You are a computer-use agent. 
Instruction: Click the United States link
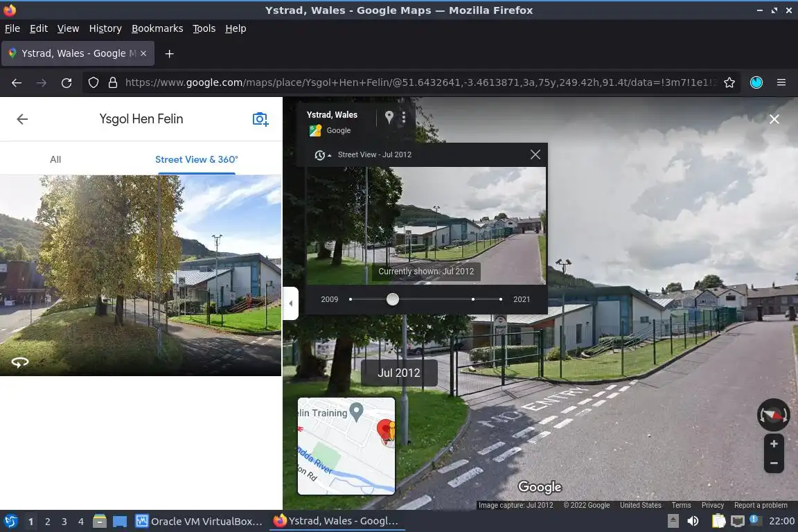[640, 505]
